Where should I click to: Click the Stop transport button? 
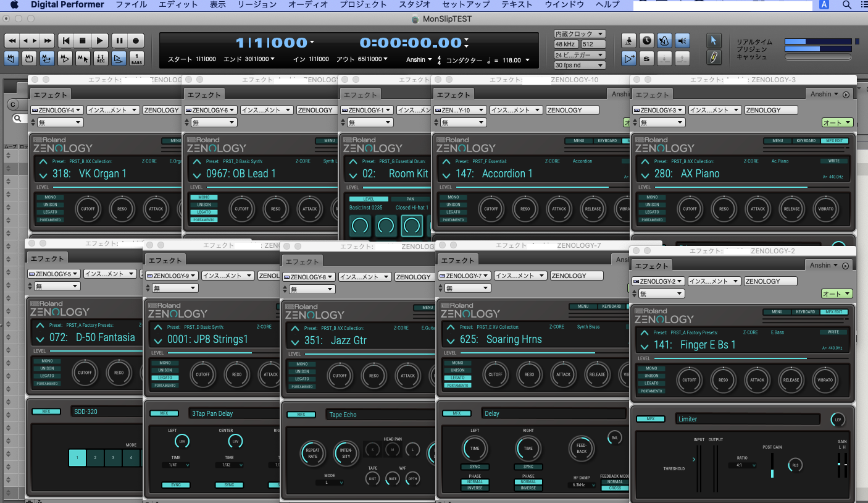point(83,41)
